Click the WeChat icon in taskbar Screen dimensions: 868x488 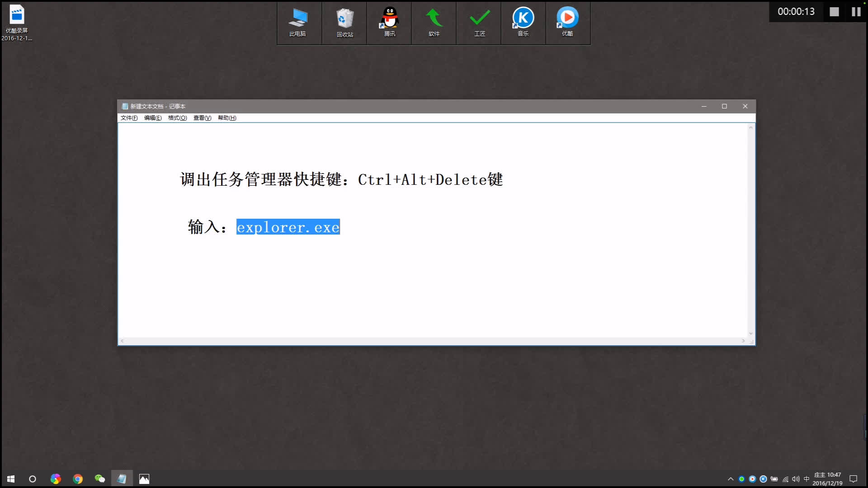point(99,479)
